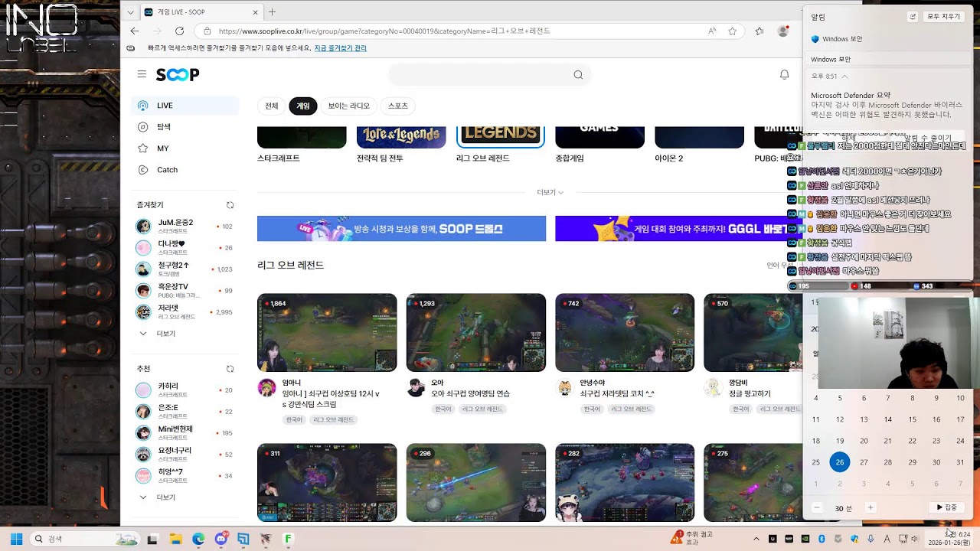The image size is (980, 551).
Task: Open 안녕수야 stream with 742 viewers
Action: (x=625, y=332)
